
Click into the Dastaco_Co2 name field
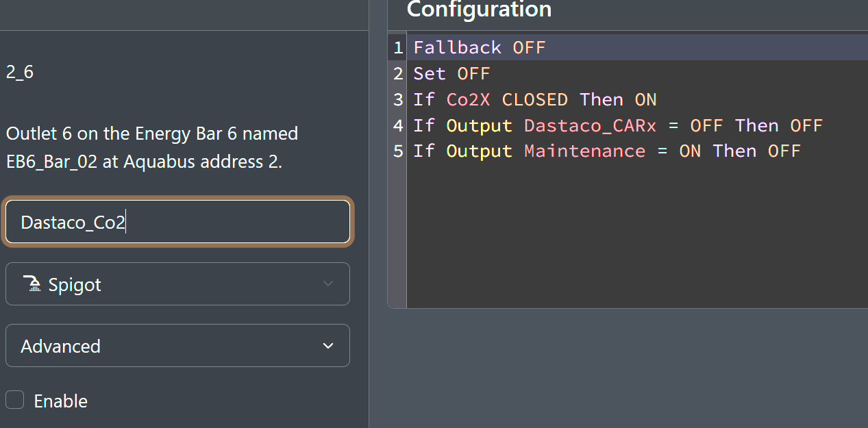coord(177,222)
